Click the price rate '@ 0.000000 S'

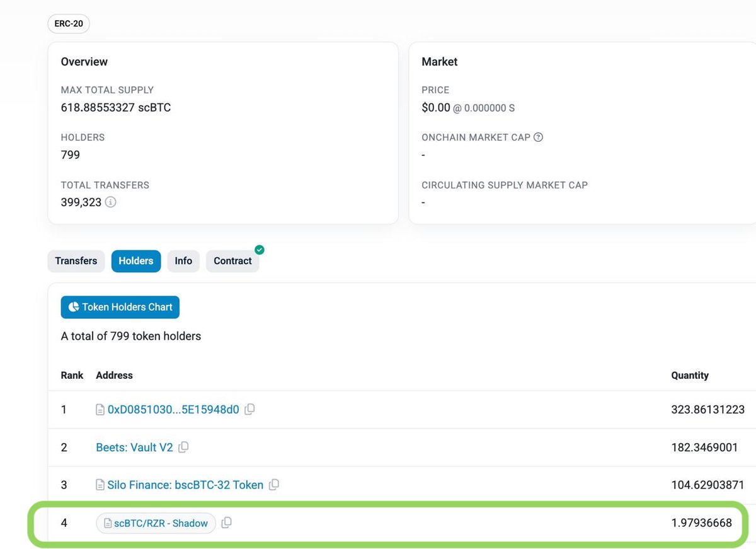click(484, 108)
